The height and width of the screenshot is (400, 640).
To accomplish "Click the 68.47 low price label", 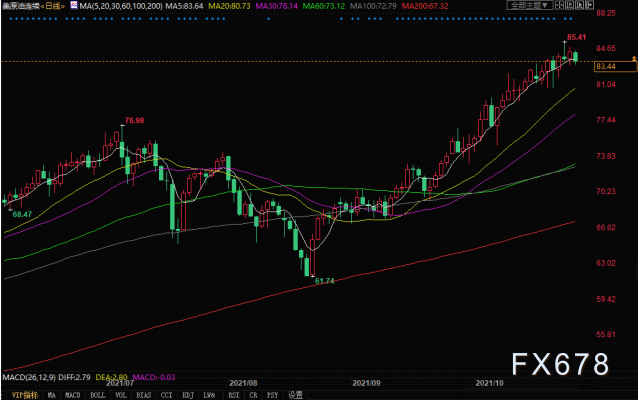I will tap(22, 214).
